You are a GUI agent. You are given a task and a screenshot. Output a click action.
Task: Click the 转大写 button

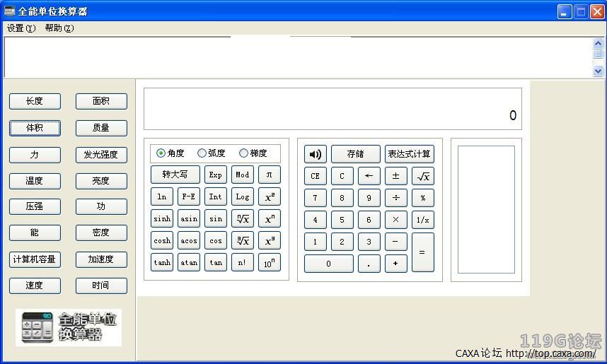(x=175, y=175)
